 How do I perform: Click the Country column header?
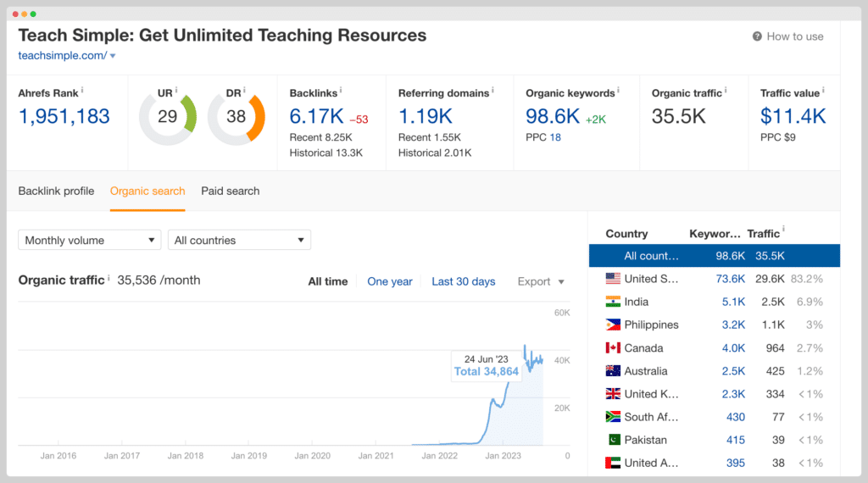tap(626, 234)
